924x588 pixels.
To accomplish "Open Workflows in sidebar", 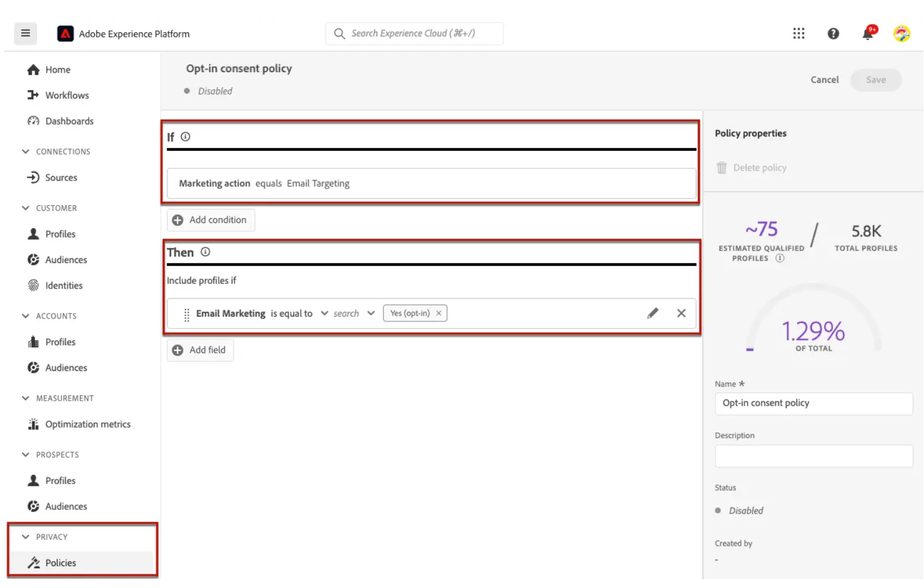I will [58, 95].
